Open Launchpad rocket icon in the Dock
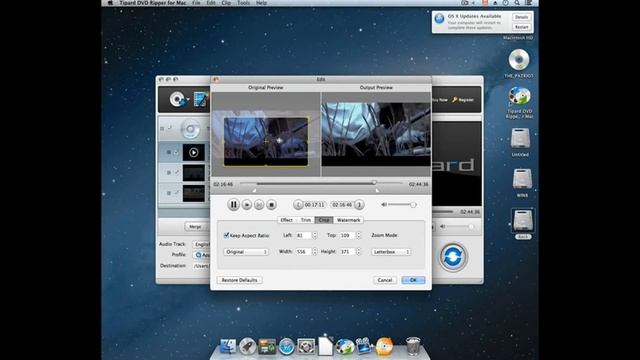640x360 pixels. (x=247, y=346)
